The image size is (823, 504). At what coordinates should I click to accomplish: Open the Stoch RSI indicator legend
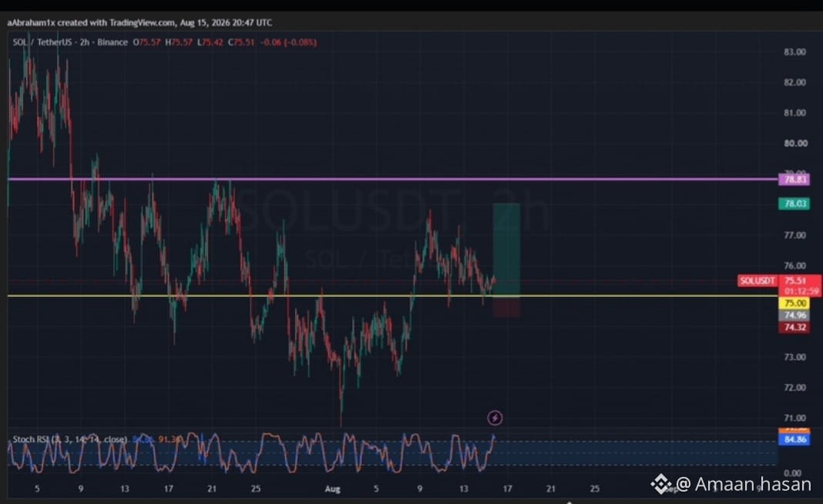pyautogui.click(x=70, y=439)
